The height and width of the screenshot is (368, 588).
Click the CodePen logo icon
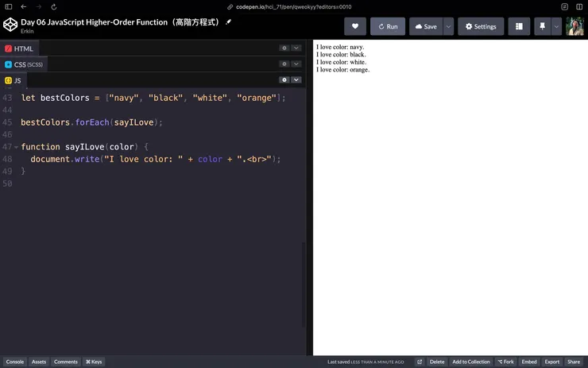[10, 25]
